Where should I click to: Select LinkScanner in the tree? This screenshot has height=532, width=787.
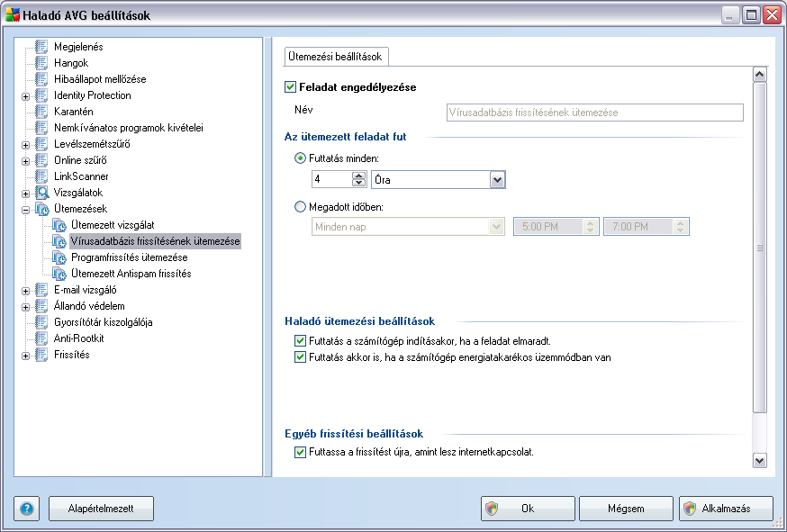click(x=81, y=176)
